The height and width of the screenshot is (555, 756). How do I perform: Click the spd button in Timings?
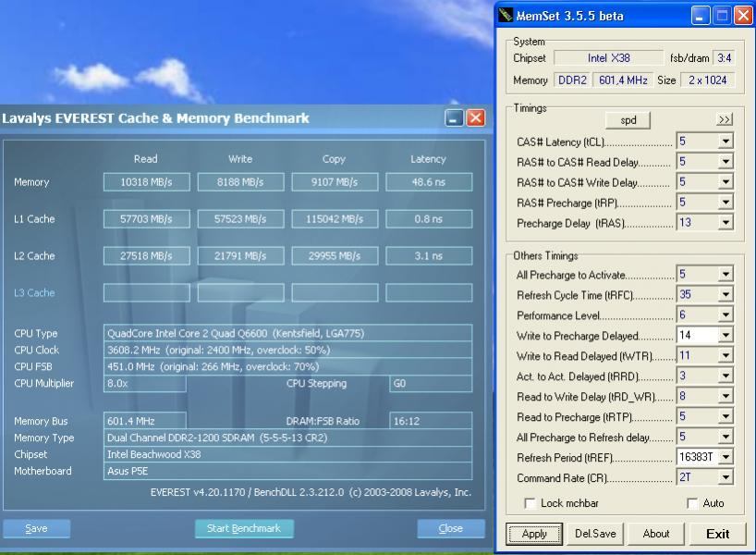(x=628, y=120)
